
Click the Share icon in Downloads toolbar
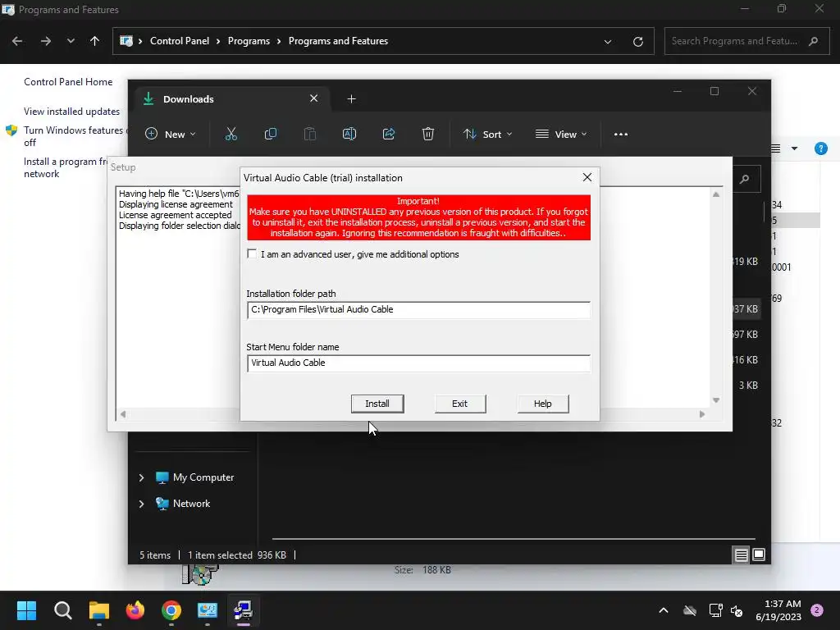click(x=388, y=134)
